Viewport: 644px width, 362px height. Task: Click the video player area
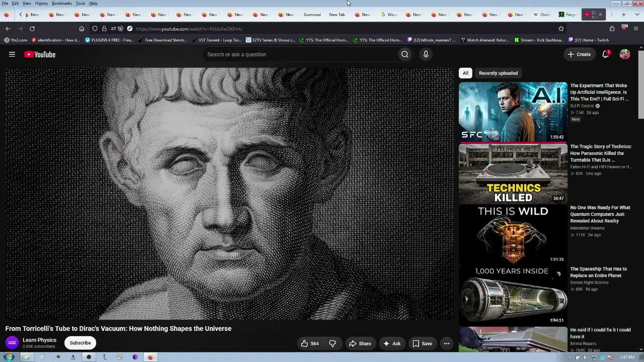(x=229, y=194)
